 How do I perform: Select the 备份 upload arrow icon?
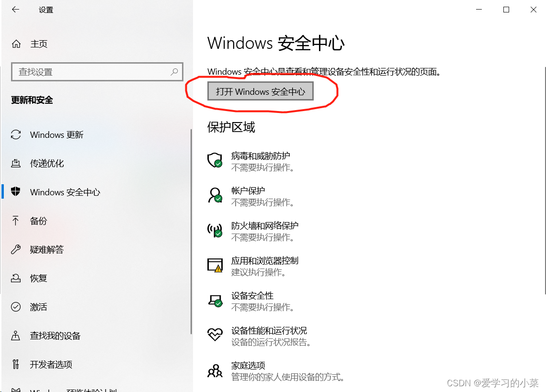pos(16,221)
